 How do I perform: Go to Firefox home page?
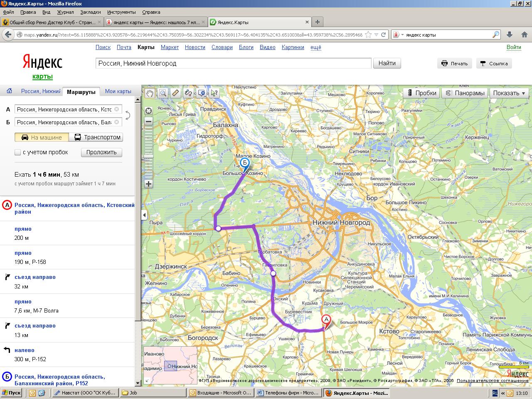coord(524,35)
